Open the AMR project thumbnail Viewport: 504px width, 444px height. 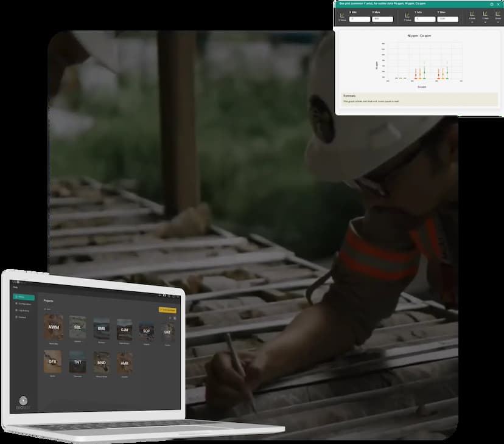pos(124,363)
